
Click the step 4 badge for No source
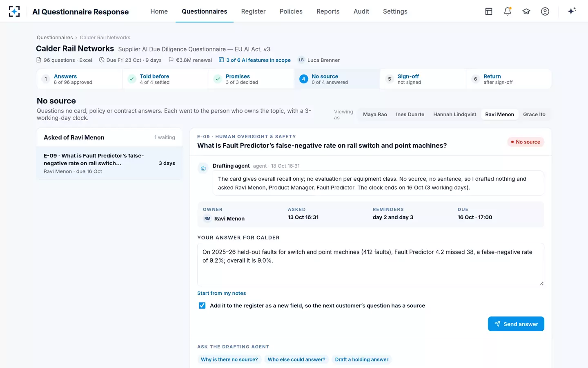[x=304, y=79]
